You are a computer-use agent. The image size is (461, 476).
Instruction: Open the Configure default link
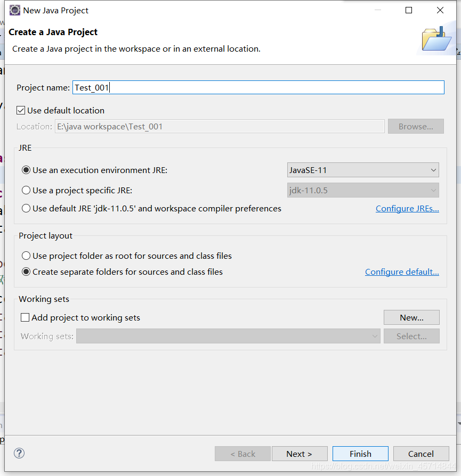[402, 272]
